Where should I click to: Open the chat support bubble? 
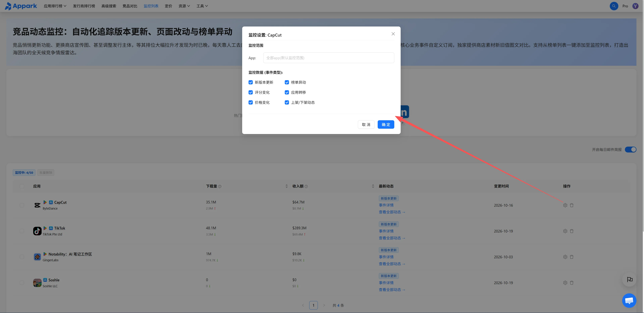(629, 300)
